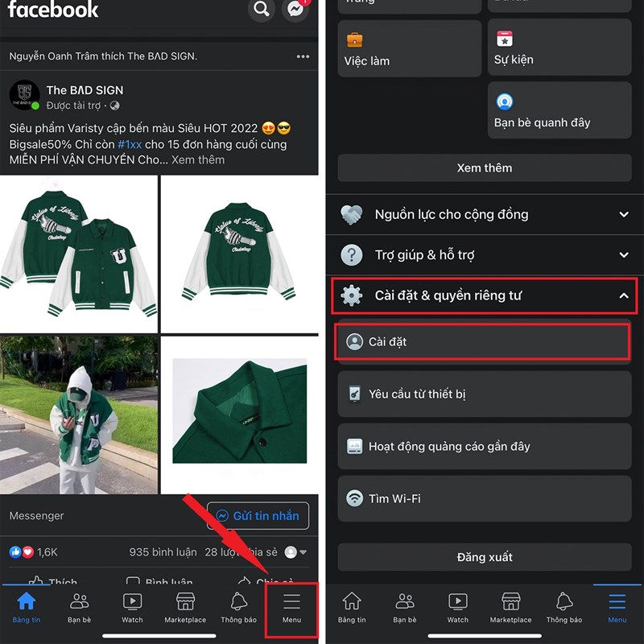This screenshot has width=644, height=644.
Task: Open Marketplace from the bottom navigation
Action: point(185,602)
